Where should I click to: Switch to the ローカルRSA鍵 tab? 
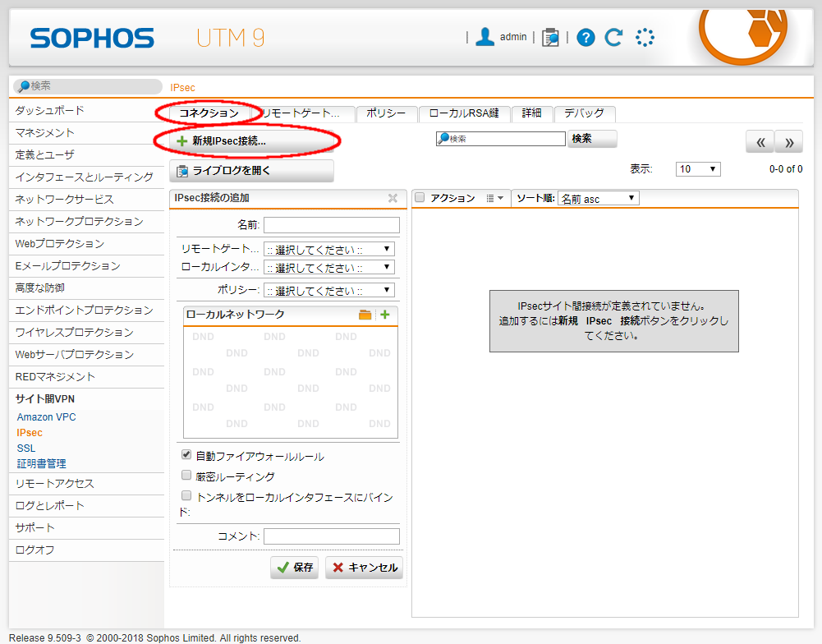pyautogui.click(x=464, y=113)
